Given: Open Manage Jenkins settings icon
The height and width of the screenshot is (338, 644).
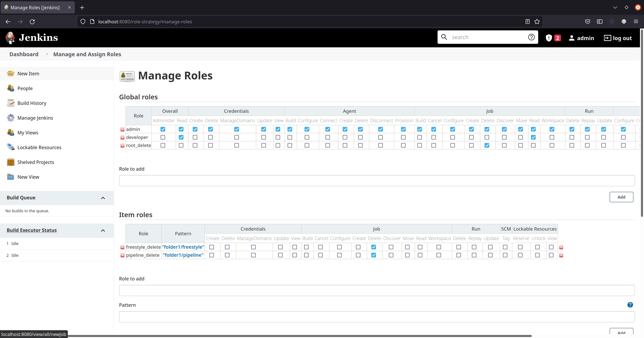Looking at the screenshot, I should [x=11, y=118].
